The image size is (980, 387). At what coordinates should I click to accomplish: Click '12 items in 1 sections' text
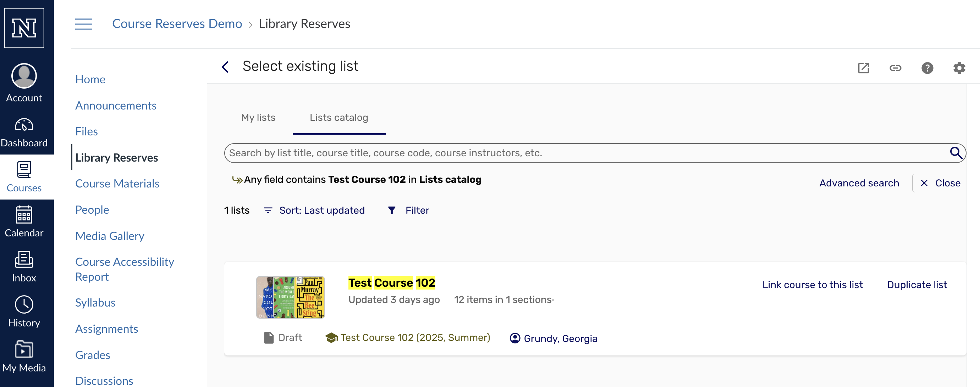(503, 299)
